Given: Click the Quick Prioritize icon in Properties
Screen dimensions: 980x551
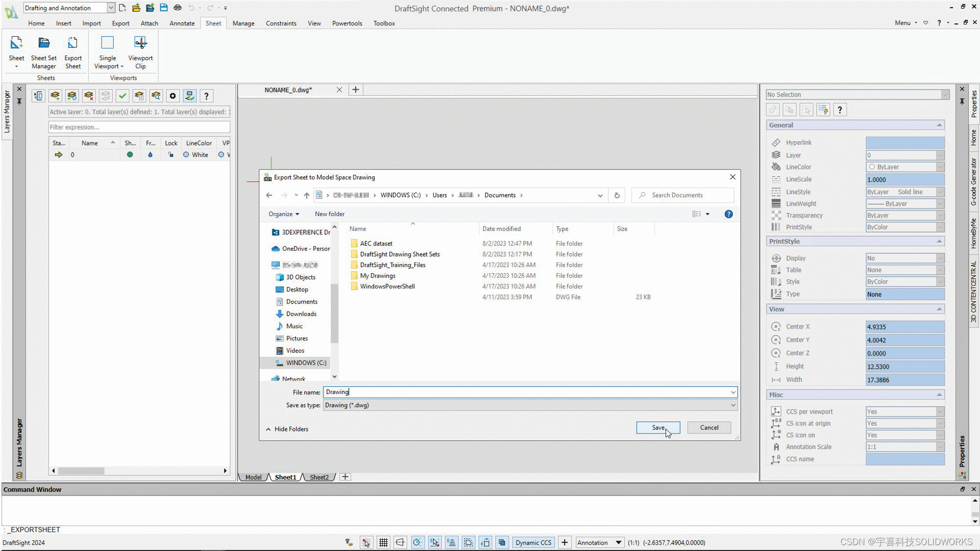Looking at the screenshot, I should pyautogui.click(x=823, y=110).
